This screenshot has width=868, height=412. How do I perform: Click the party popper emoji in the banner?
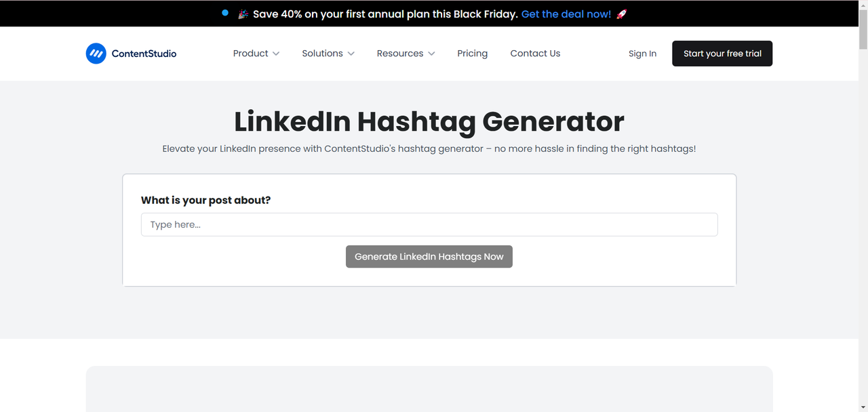[x=243, y=14]
